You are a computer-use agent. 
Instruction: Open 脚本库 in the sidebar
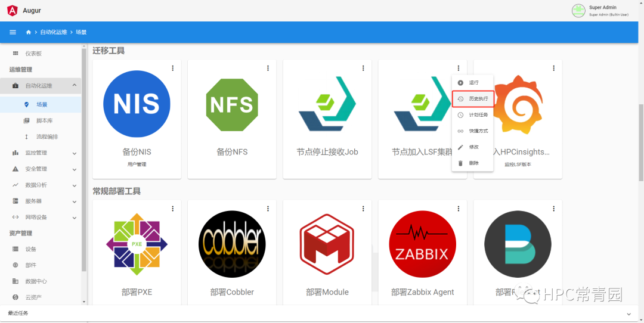(x=41, y=120)
